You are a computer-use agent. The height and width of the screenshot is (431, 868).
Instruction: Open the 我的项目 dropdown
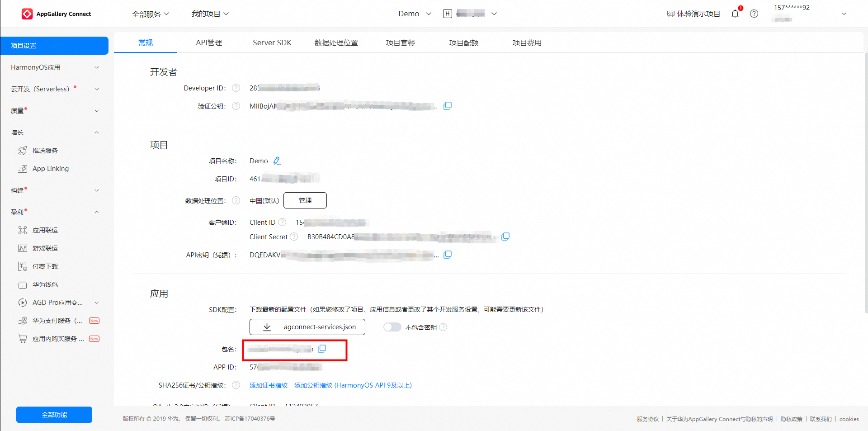(210, 14)
